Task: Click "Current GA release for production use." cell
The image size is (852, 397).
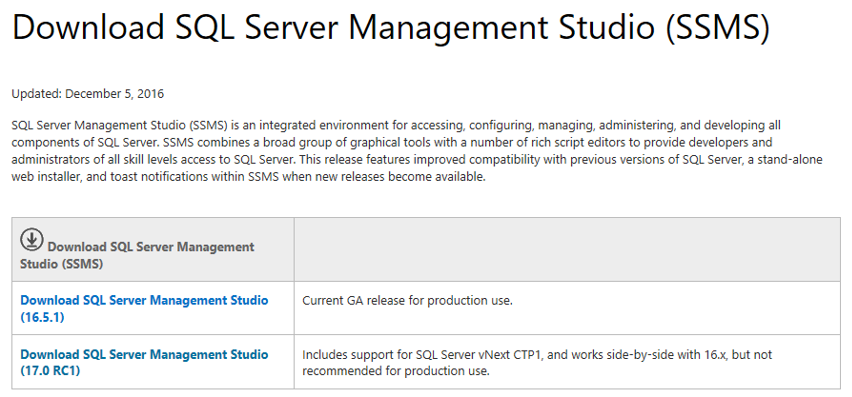Action: pyautogui.click(x=408, y=300)
